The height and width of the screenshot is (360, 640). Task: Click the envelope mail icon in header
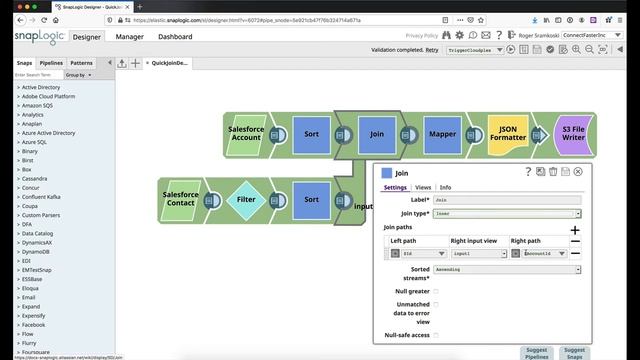(486, 36)
